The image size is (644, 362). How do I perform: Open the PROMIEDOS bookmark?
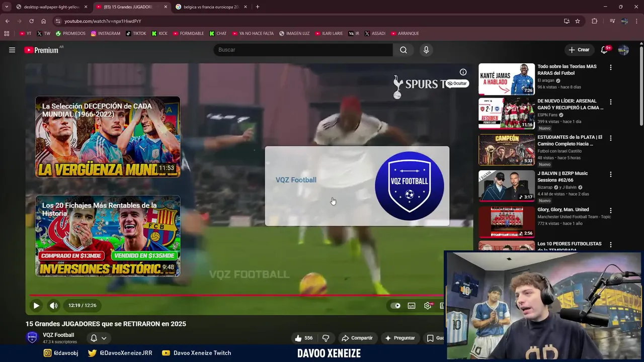click(x=70, y=34)
